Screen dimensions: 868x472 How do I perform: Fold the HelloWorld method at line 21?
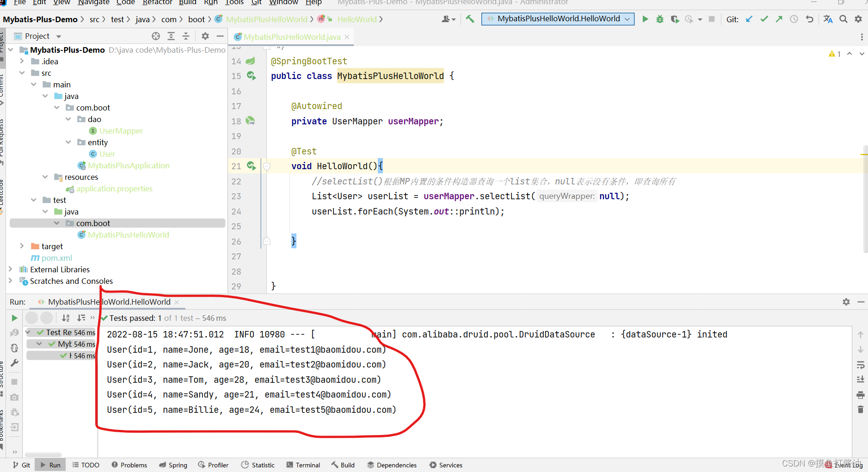pyautogui.click(x=267, y=166)
